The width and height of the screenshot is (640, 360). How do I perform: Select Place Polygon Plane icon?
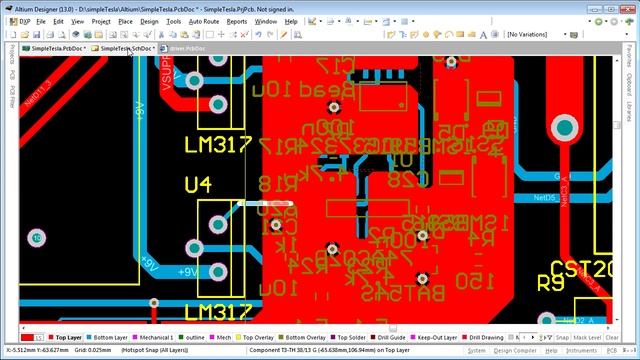point(471,35)
